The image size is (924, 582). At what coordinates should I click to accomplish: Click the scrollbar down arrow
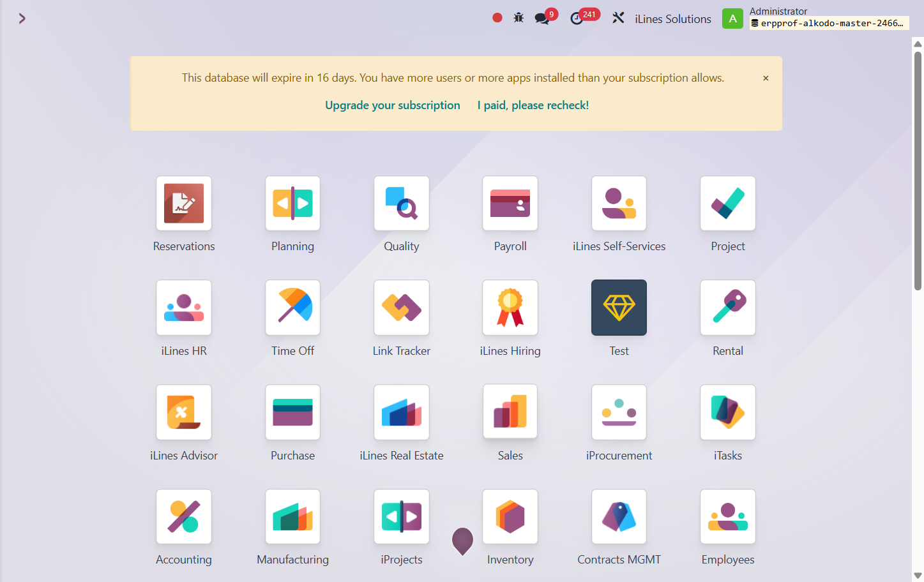click(918, 576)
